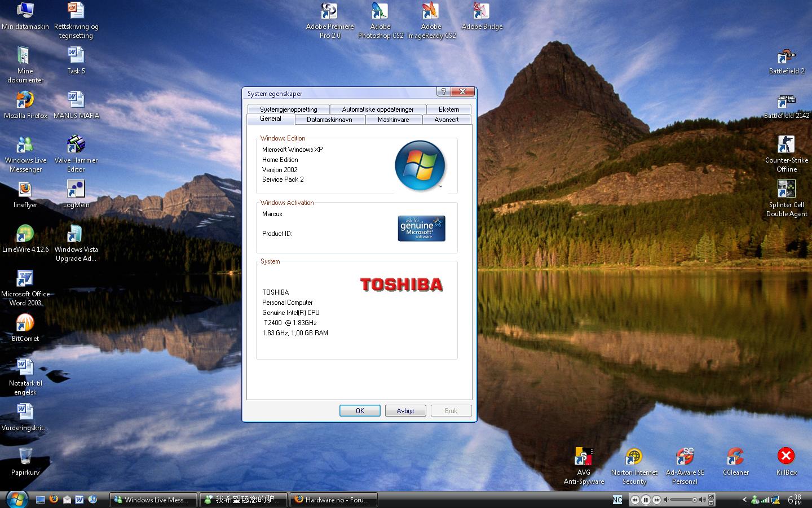Skip to previous track in taskbar player
The height and width of the screenshot is (508, 812).
[x=635, y=500]
